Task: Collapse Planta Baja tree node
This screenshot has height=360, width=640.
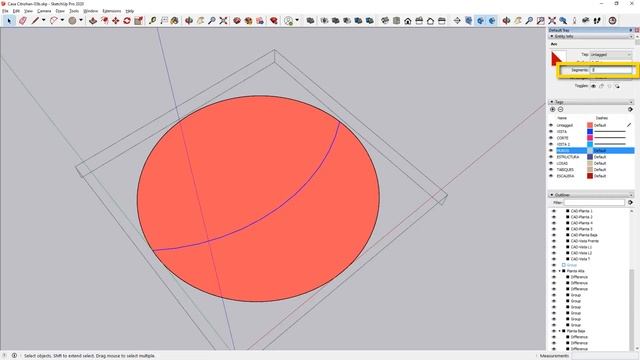Action: pyautogui.click(x=560, y=331)
